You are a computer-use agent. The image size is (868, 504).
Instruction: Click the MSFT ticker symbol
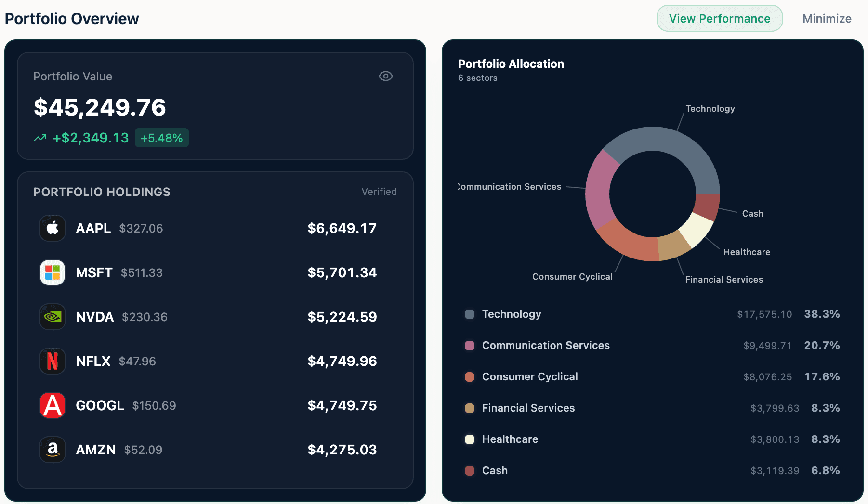coord(94,272)
